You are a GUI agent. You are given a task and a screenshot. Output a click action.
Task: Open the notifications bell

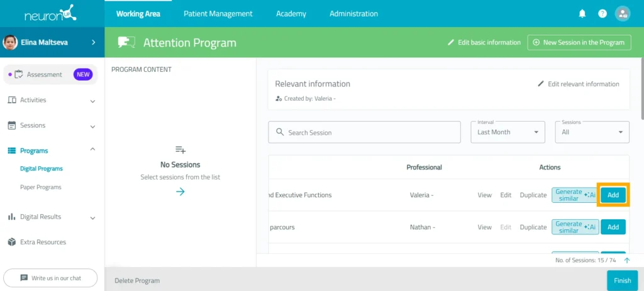(582, 14)
